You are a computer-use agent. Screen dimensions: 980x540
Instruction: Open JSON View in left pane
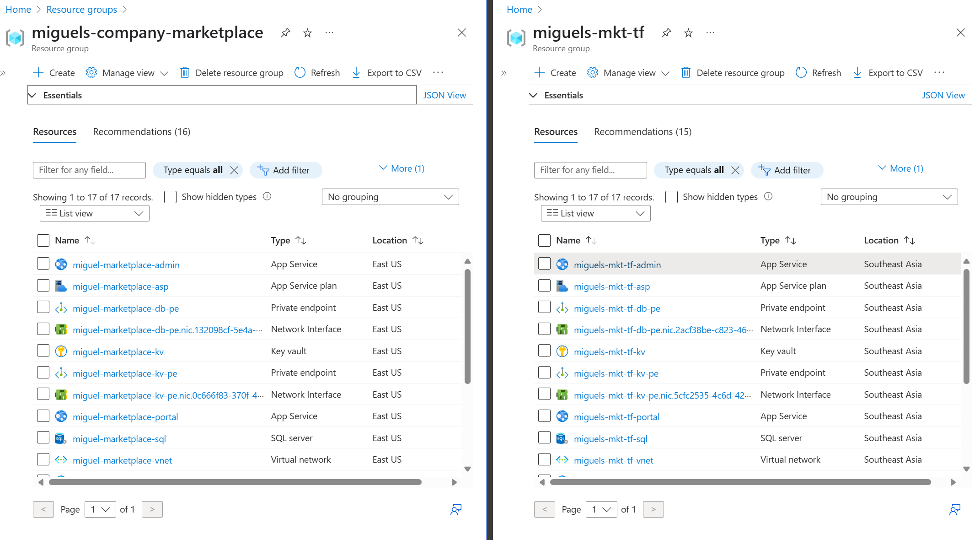(x=444, y=95)
